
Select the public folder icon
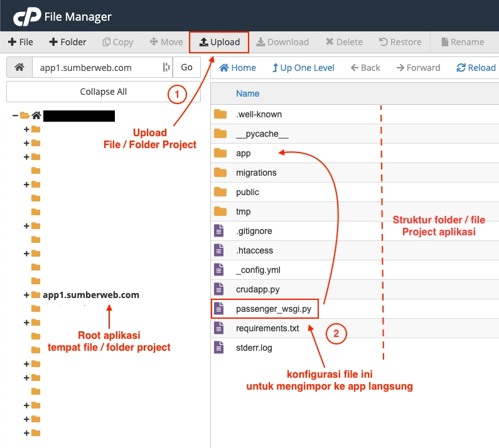pos(220,192)
